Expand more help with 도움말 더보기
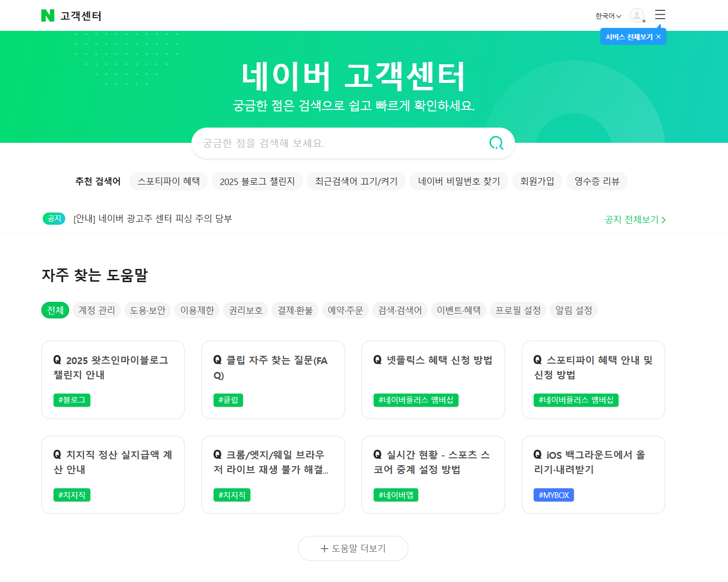The height and width of the screenshot is (582, 728). [353, 548]
